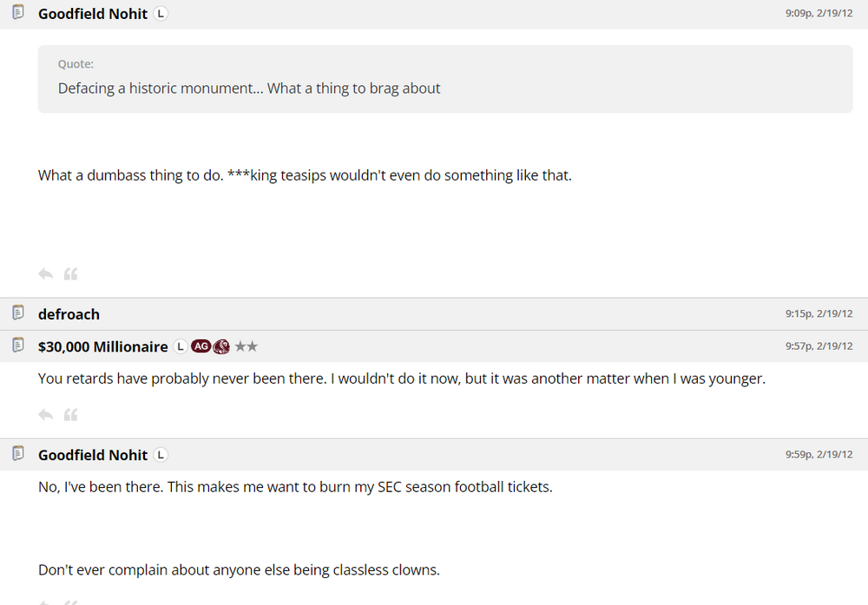Click the reply arrow under the teasips post
Viewport: 868px width, 605px height.
click(x=46, y=274)
